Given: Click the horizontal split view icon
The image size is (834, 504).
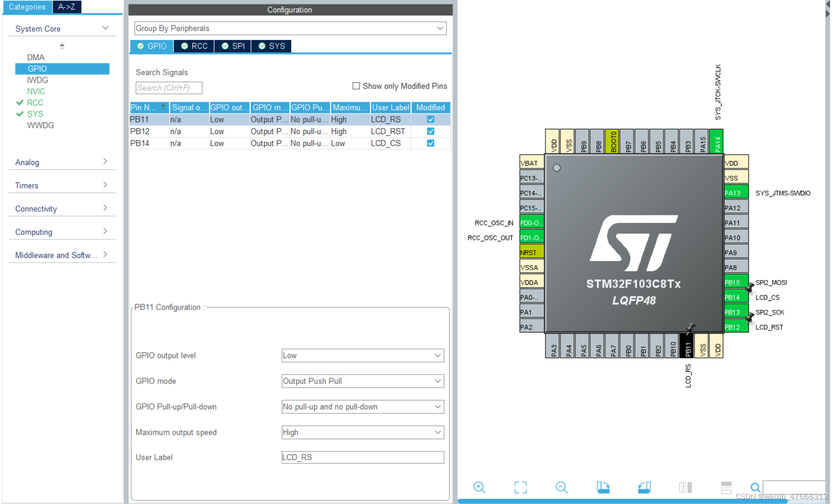Looking at the screenshot, I should click(x=726, y=487).
